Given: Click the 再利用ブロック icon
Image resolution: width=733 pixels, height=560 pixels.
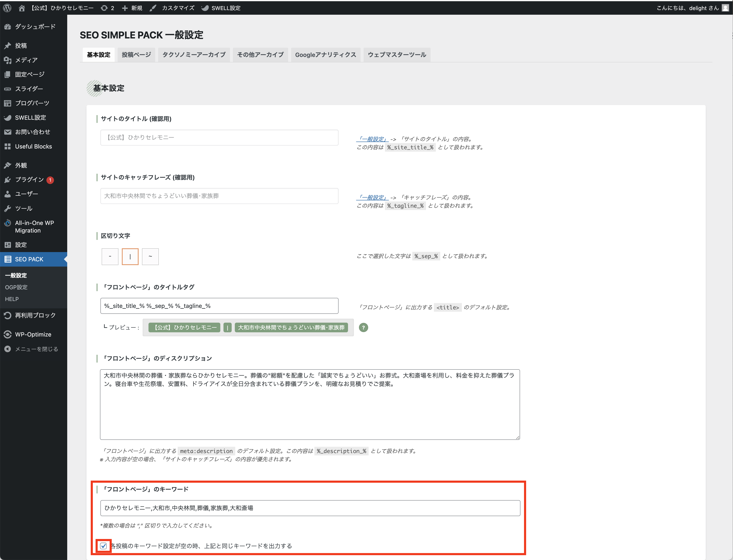Looking at the screenshot, I should (x=8, y=315).
